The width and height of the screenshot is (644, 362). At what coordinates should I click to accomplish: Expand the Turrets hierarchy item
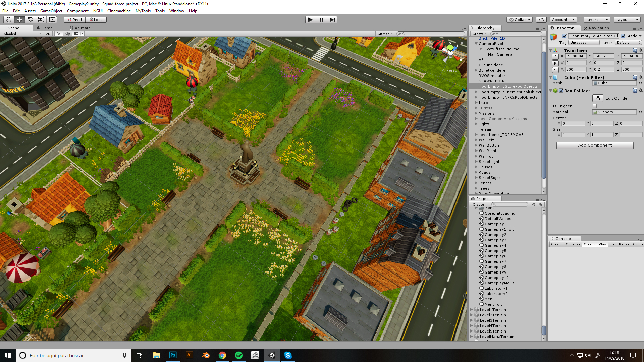(476, 108)
